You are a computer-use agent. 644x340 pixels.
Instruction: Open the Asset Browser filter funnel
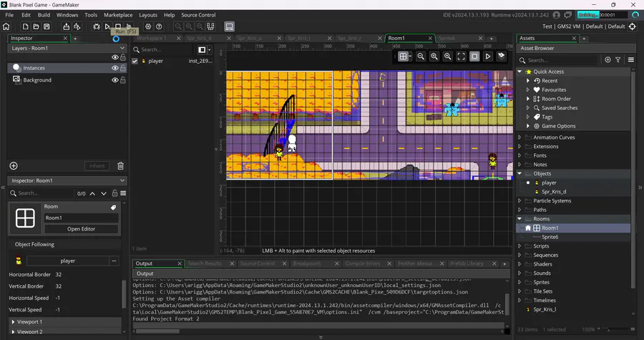(x=618, y=60)
